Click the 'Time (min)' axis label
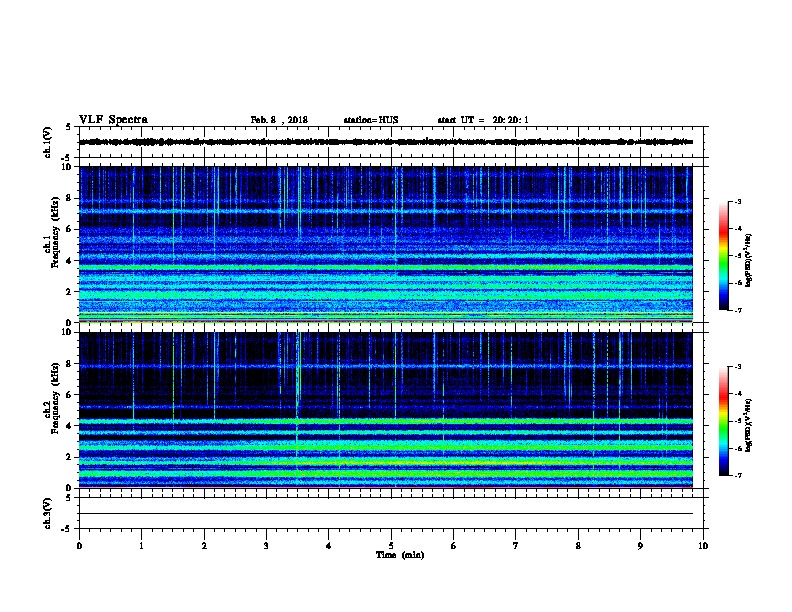Image resolution: width=792 pixels, height=612 pixels. 400,555
